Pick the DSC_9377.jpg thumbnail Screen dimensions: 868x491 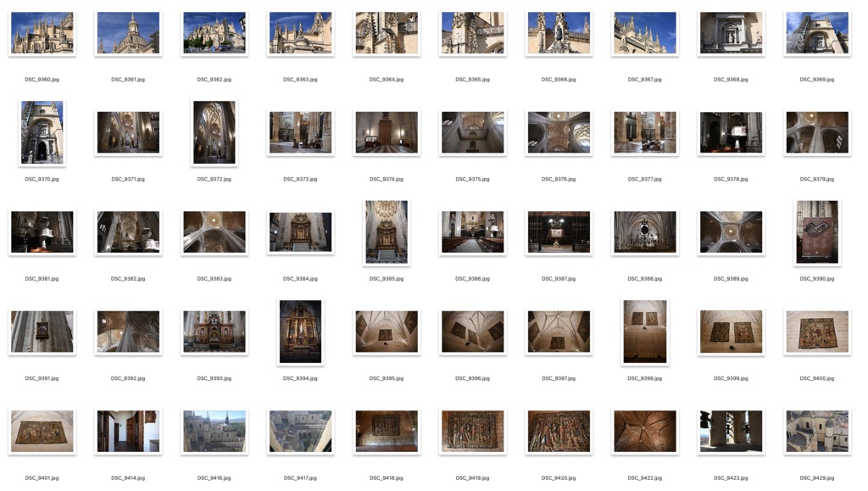645,132
